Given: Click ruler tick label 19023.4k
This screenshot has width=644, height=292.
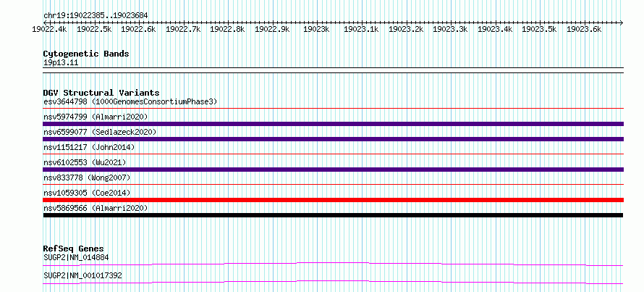Looking at the screenshot, I should pos(495,29).
